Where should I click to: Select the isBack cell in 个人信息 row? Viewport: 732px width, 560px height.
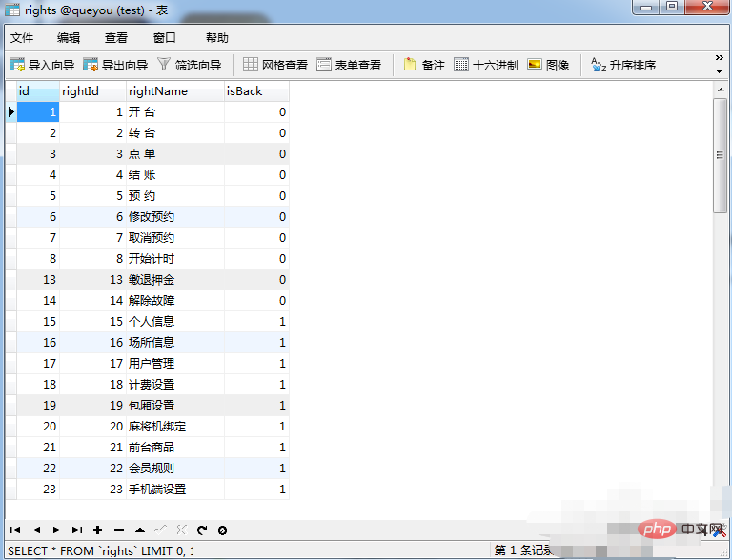point(256,322)
